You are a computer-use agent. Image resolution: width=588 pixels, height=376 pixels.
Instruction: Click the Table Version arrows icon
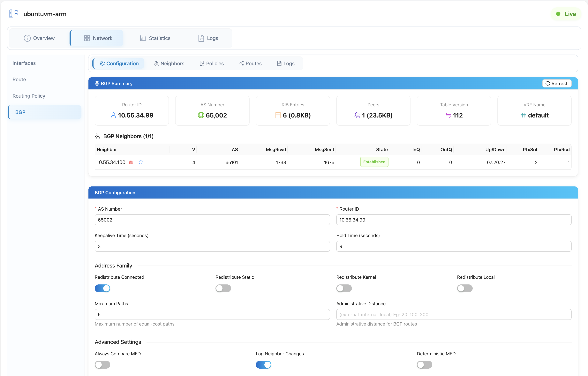448,115
